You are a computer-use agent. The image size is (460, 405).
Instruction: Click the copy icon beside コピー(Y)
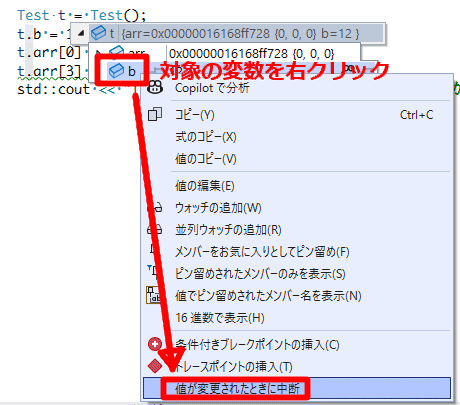click(x=155, y=114)
